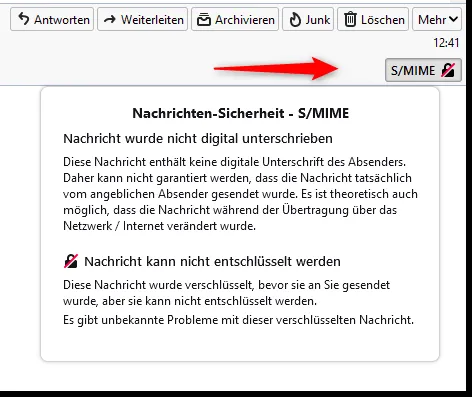Click the flame Junk icon

tap(295, 20)
